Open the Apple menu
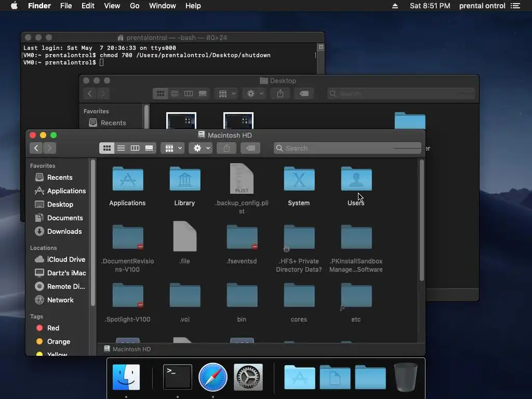Screen dimensions: 532x399 pos(14,6)
